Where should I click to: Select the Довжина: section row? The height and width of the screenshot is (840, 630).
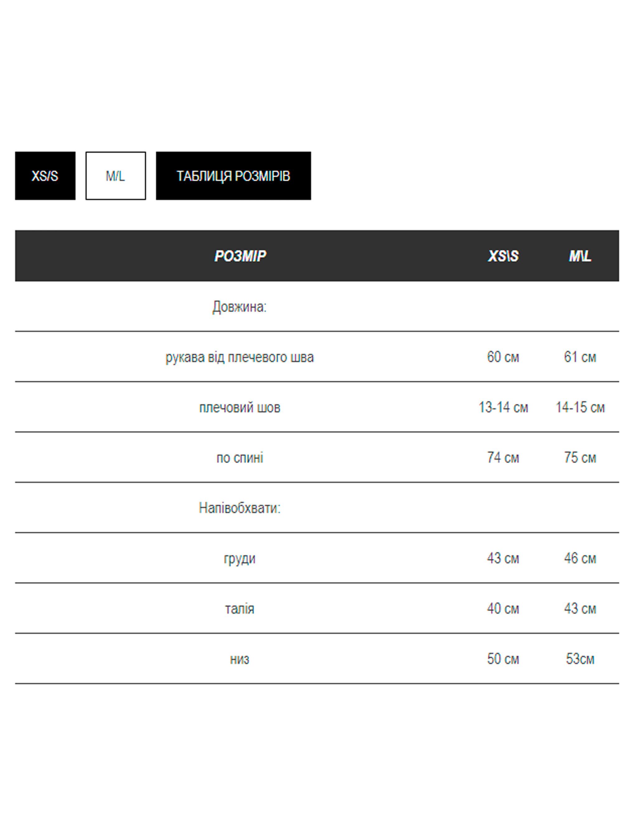point(240,307)
